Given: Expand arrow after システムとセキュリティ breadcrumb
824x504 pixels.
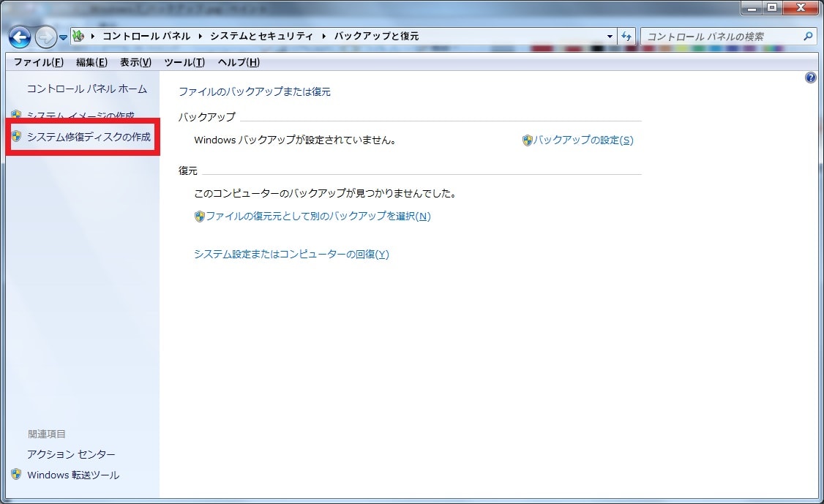Looking at the screenshot, I should pos(323,37).
